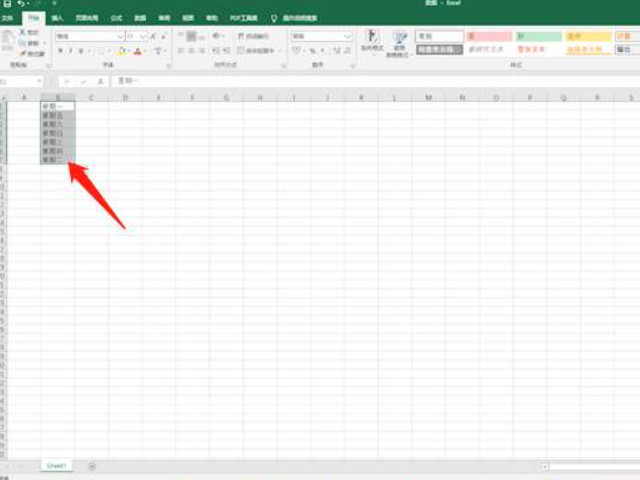Screen dimensions: 640x480
Task: Click the red font color A icon
Action: (x=138, y=51)
